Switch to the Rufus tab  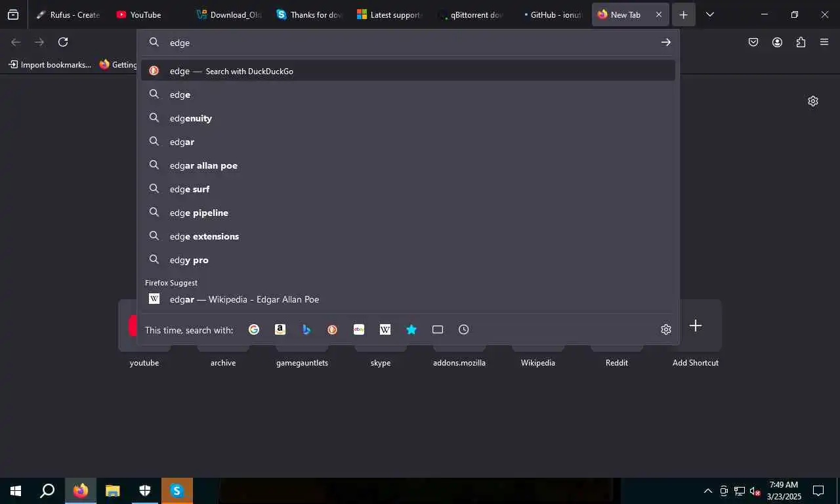[x=68, y=14]
